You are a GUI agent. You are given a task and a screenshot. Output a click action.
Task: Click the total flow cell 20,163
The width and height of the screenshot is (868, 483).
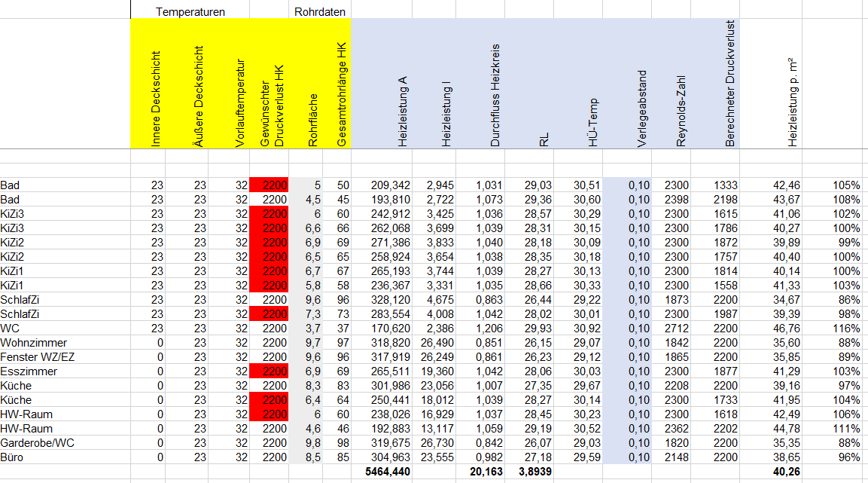[x=486, y=472]
